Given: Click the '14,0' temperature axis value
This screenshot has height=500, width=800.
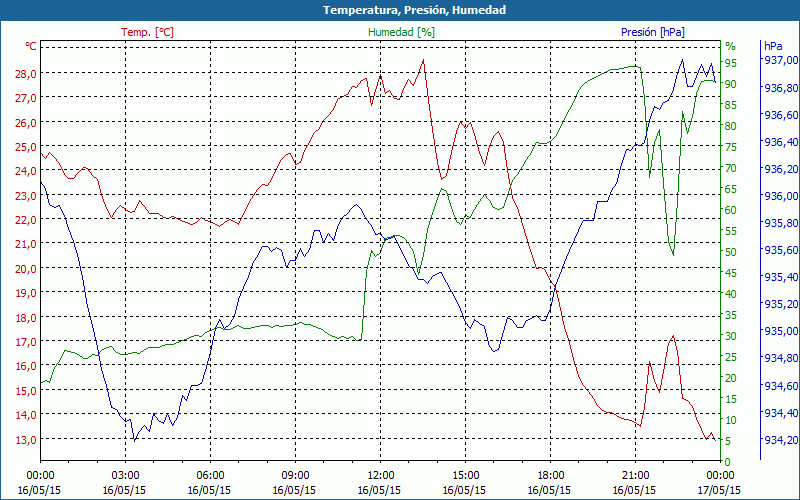Looking at the screenshot, I should tap(27, 416).
